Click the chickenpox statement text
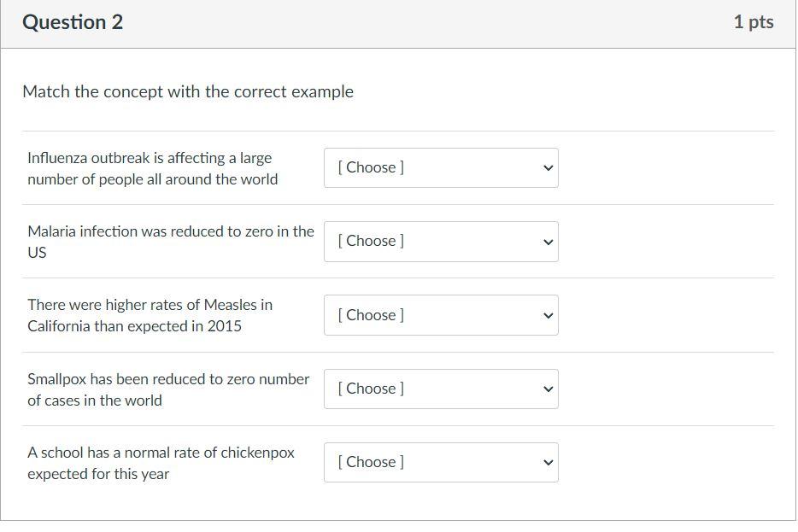Image resolution: width=798 pixels, height=532 pixels. 161,462
